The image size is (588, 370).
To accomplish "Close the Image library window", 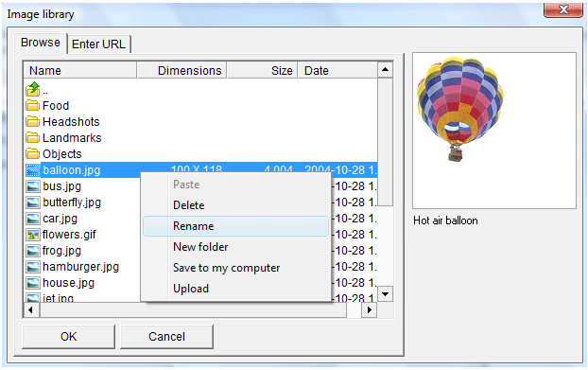I will pos(562,9).
